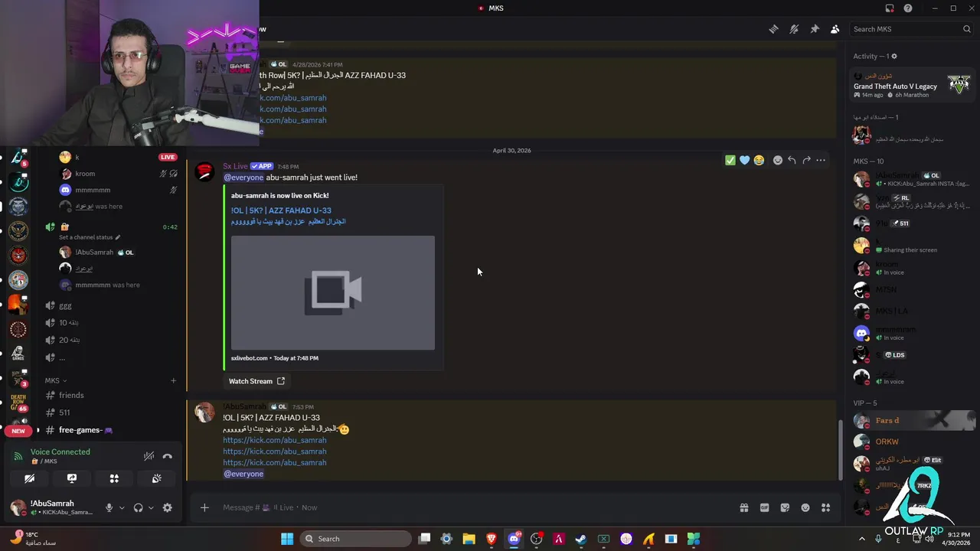Open User Settings gear
Screen dimensions: 980x551
coord(168,507)
